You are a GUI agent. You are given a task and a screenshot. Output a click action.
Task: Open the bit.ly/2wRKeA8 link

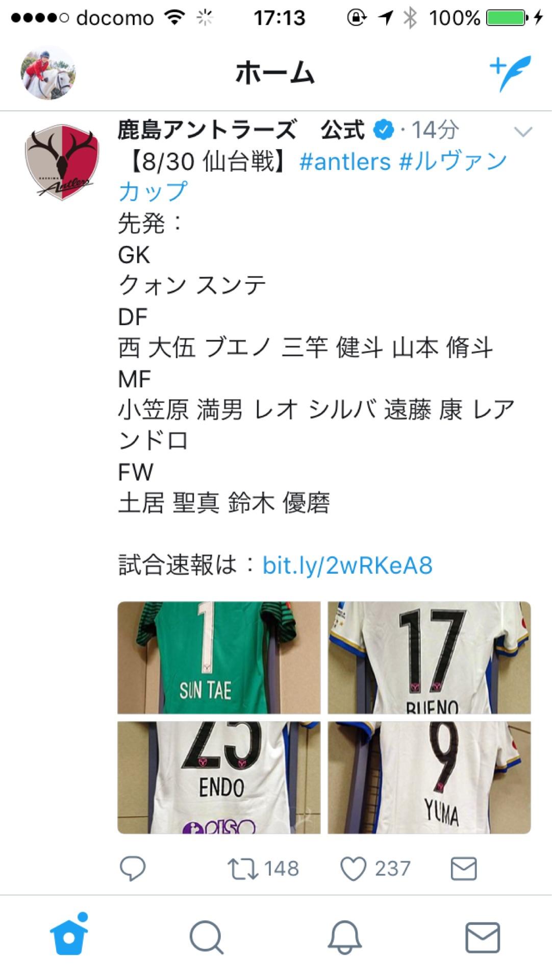[347, 565]
